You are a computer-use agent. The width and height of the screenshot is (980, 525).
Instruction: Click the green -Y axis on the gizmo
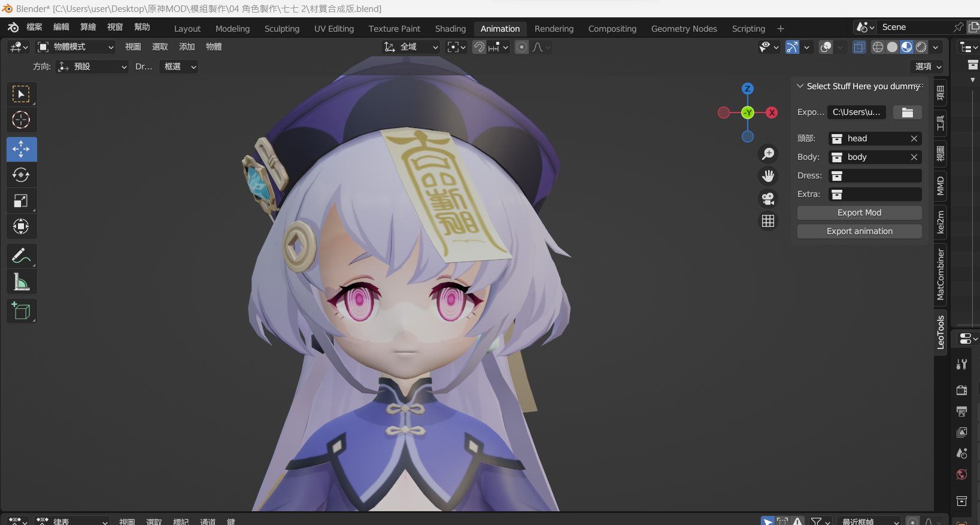[748, 113]
